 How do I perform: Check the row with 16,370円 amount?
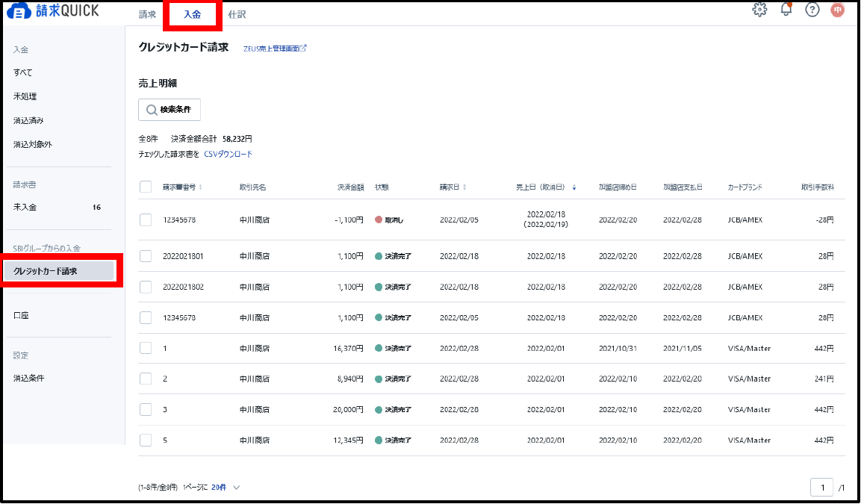pyautogui.click(x=146, y=348)
